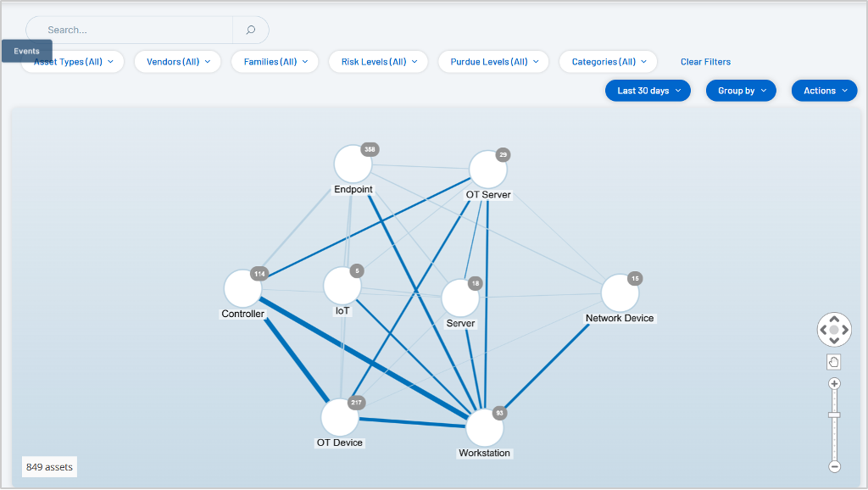Pan the map right with the arrow
The image size is (868, 490).
(x=845, y=330)
